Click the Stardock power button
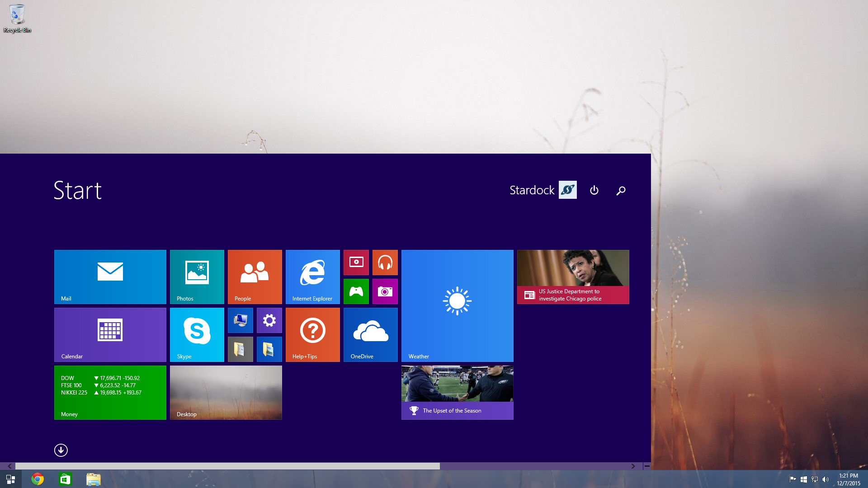 pyautogui.click(x=594, y=189)
